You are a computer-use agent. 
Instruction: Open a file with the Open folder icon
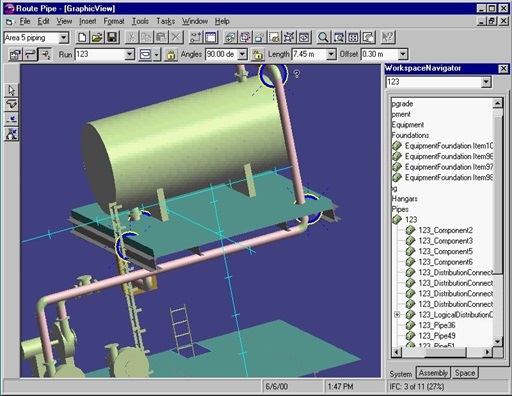[x=97, y=37]
